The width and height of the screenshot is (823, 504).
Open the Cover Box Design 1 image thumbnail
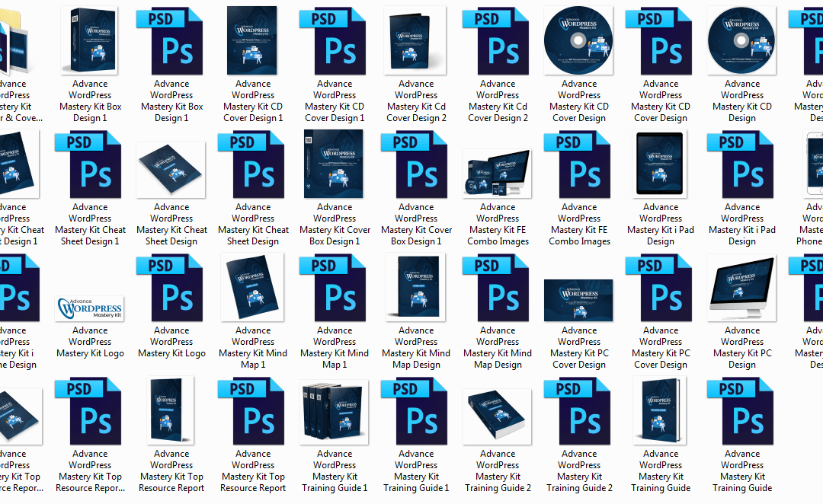[334, 164]
